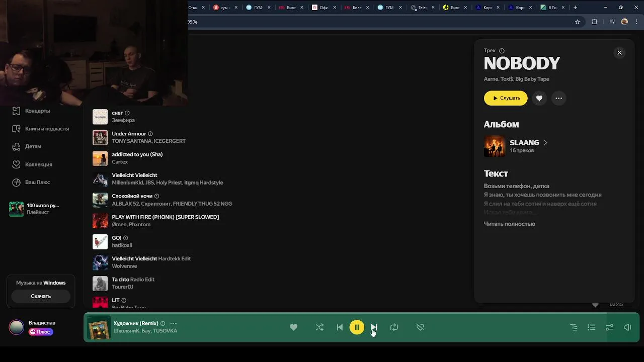
Task: Select Ta chto Radio Edit track
Action: coord(133,280)
